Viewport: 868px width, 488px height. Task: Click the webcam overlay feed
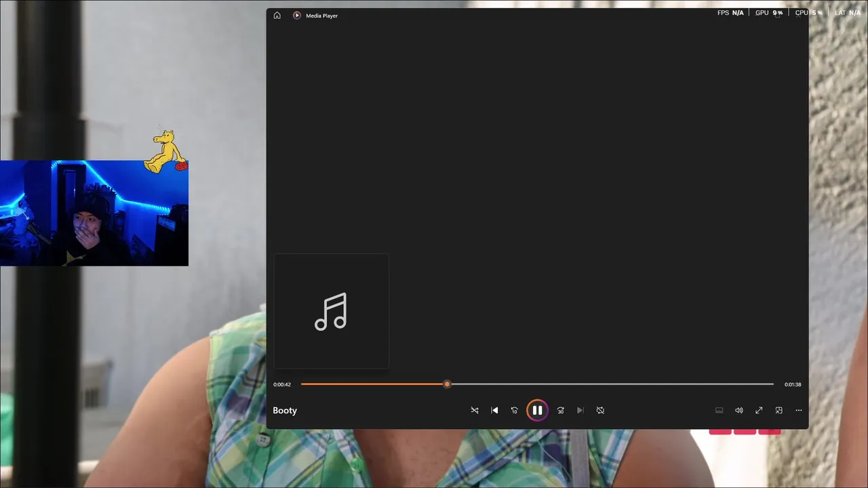[x=94, y=213]
